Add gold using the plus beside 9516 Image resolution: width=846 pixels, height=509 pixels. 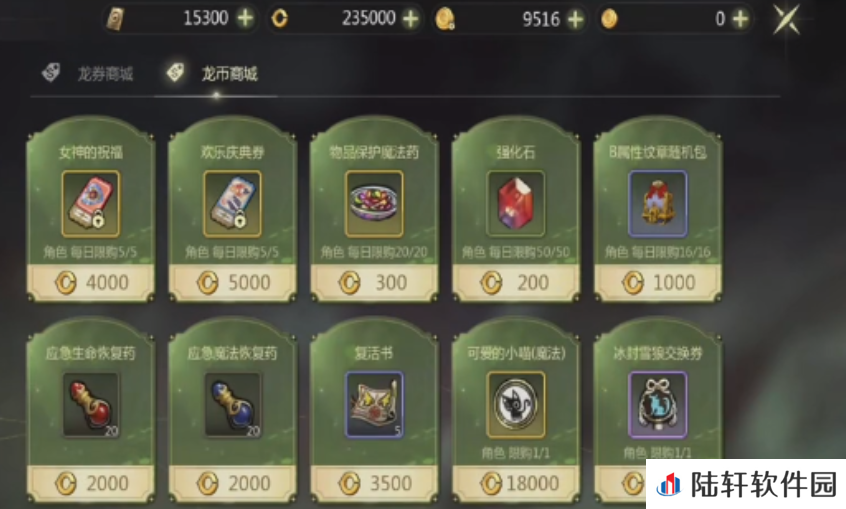pyautogui.click(x=576, y=19)
